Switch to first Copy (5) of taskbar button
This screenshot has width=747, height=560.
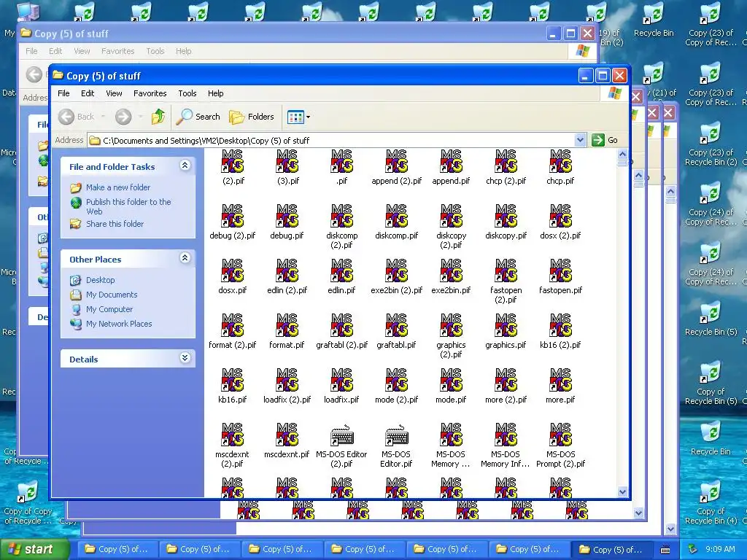tap(117, 549)
